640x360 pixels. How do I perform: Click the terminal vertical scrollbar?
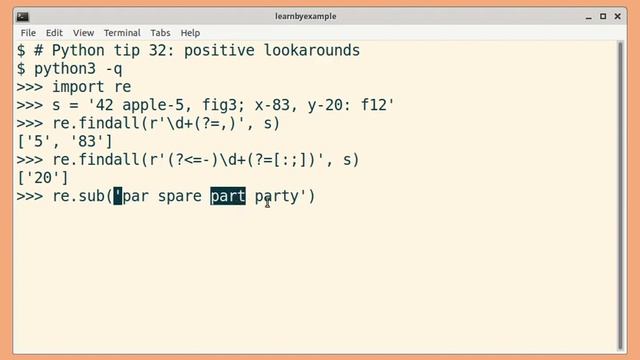point(620,195)
